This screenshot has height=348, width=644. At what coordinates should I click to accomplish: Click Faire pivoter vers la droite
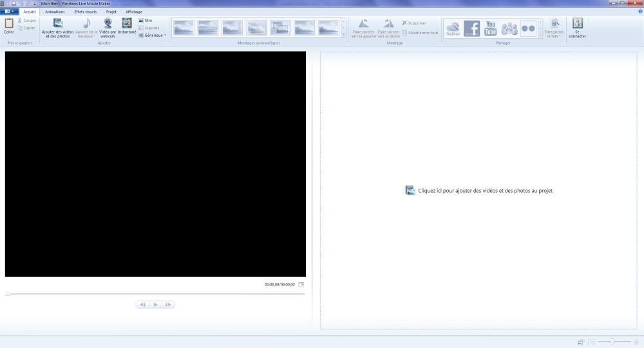[x=388, y=28]
